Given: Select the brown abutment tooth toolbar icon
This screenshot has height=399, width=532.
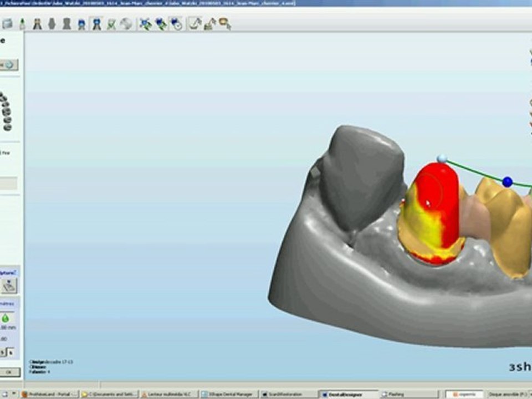Looking at the screenshot, I should (x=37, y=24).
